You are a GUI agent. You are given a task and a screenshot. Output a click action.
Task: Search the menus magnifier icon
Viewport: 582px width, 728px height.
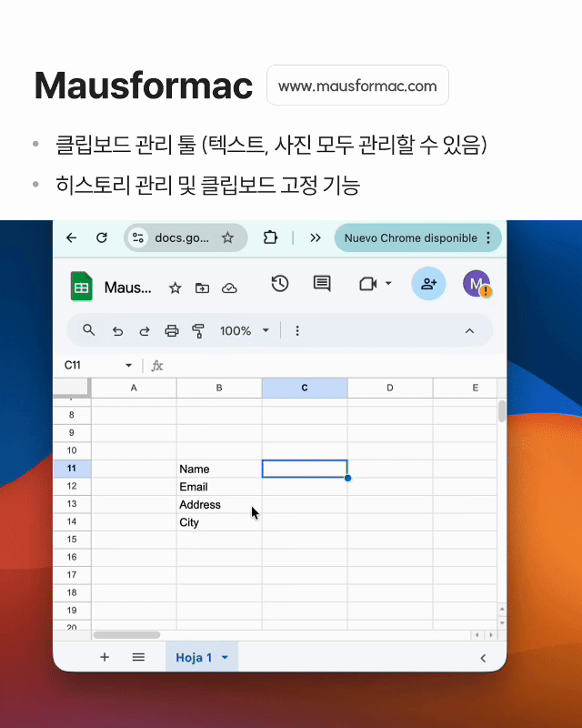point(88,330)
